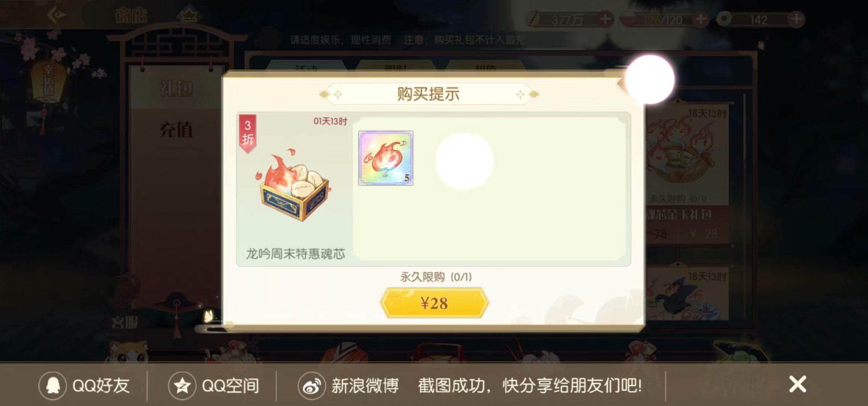The image size is (868, 406).
Task: Open the bird gift pack card at lower right
Action: point(687,293)
